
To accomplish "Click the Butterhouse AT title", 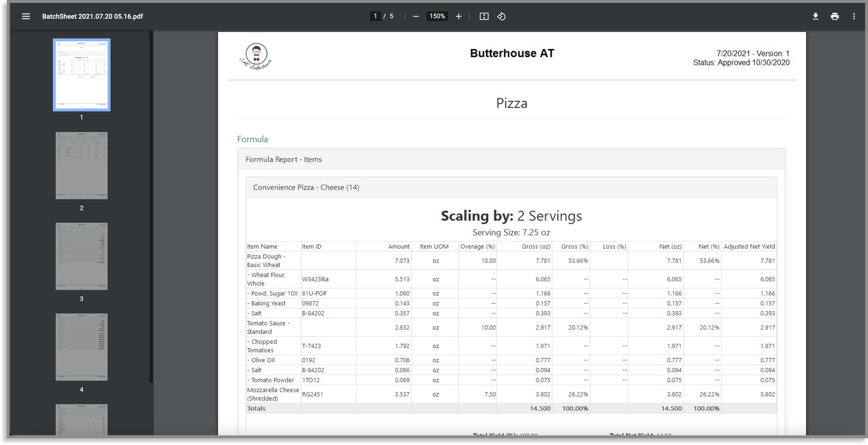I will (x=512, y=53).
